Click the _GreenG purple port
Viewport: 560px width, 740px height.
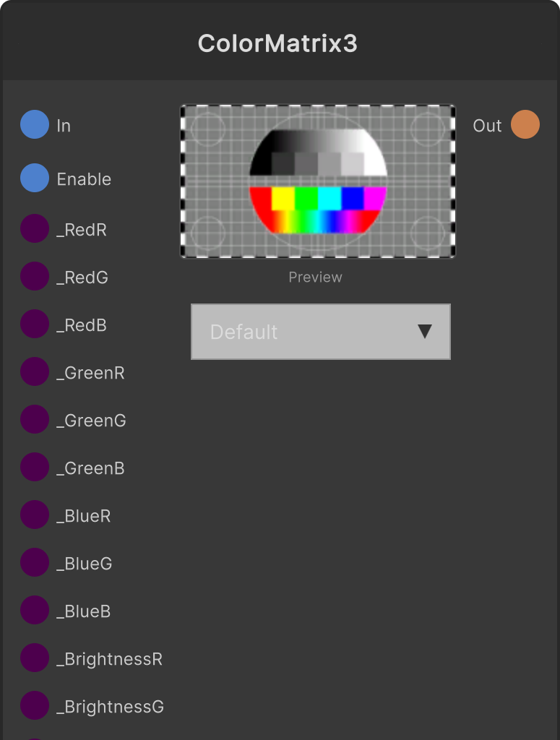tap(35, 419)
